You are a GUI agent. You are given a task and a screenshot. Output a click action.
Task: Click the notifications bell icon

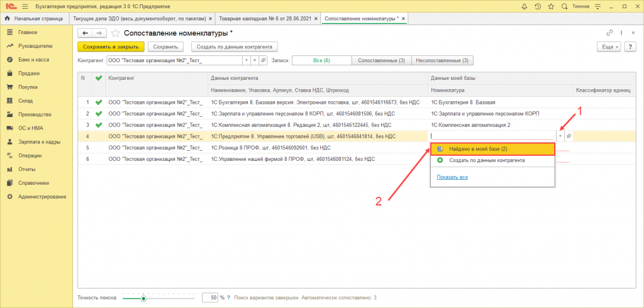[x=524, y=6]
